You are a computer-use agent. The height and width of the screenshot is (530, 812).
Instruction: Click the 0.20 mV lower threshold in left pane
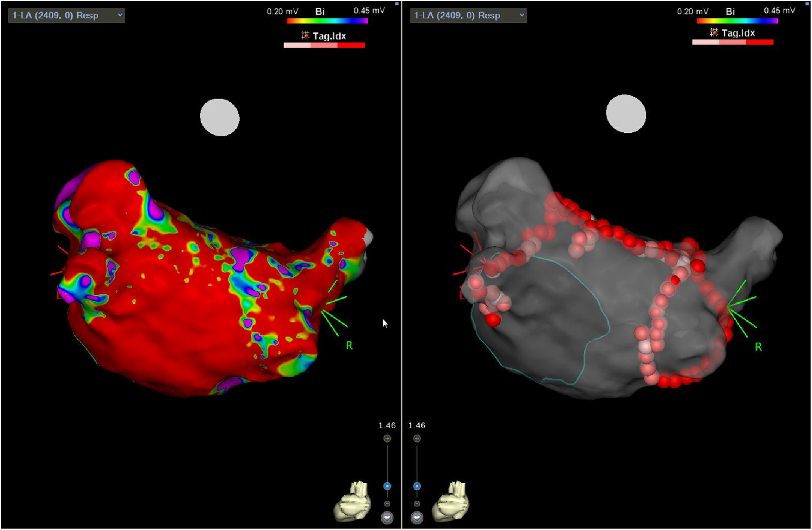click(x=282, y=11)
